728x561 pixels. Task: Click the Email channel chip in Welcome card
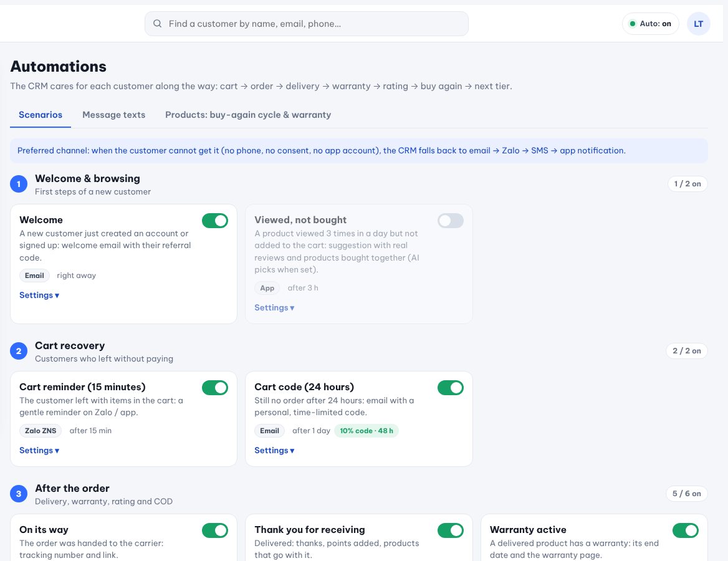click(x=34, y=276)
